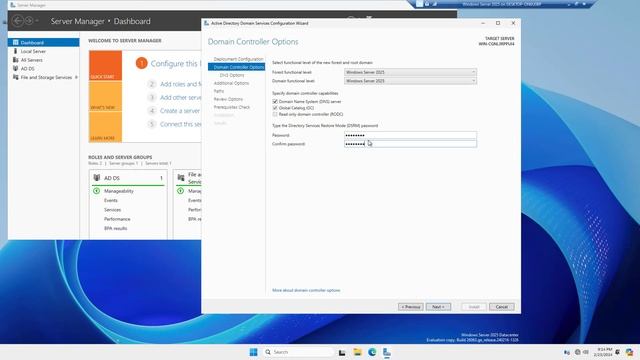Open Services under the AD DS tile
Viewport: 640px width, 360px height.
tap(112, 210)
